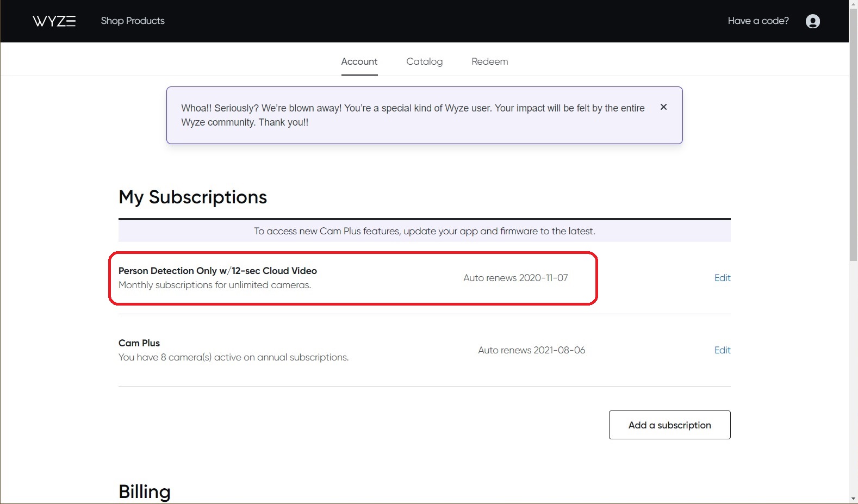Click the page's vertical scrollbar thumb
Viewport: 858px width, 504px height.
coord(853,136)
